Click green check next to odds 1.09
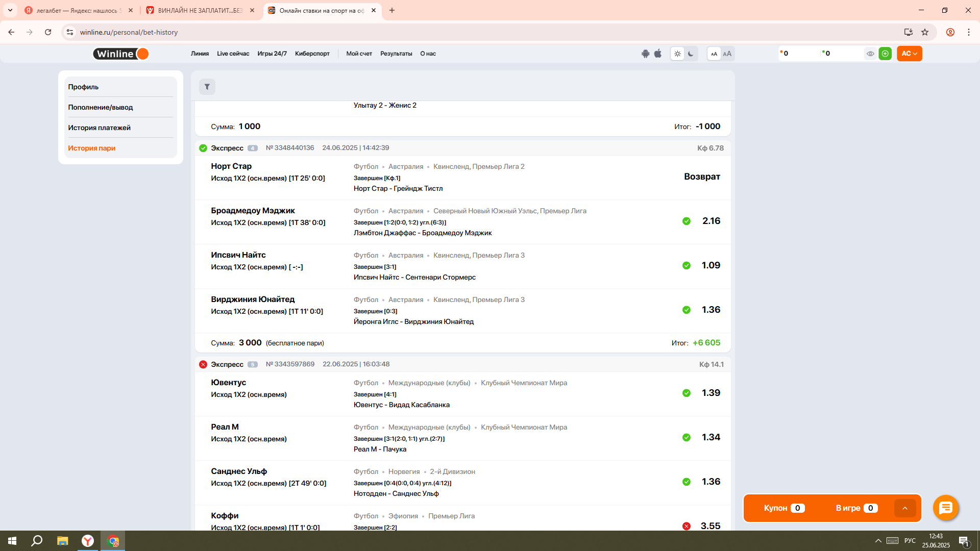This screenshot has width=980, height=551. [x=687, y=265]
